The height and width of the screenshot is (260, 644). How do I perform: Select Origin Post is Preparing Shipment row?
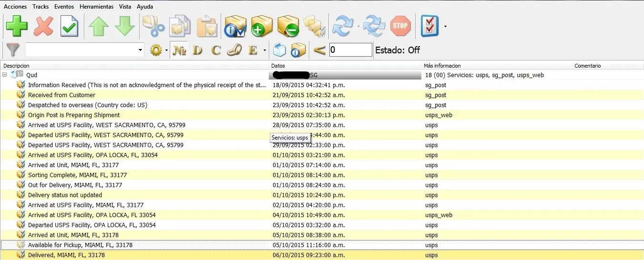[x=322, y=115]
